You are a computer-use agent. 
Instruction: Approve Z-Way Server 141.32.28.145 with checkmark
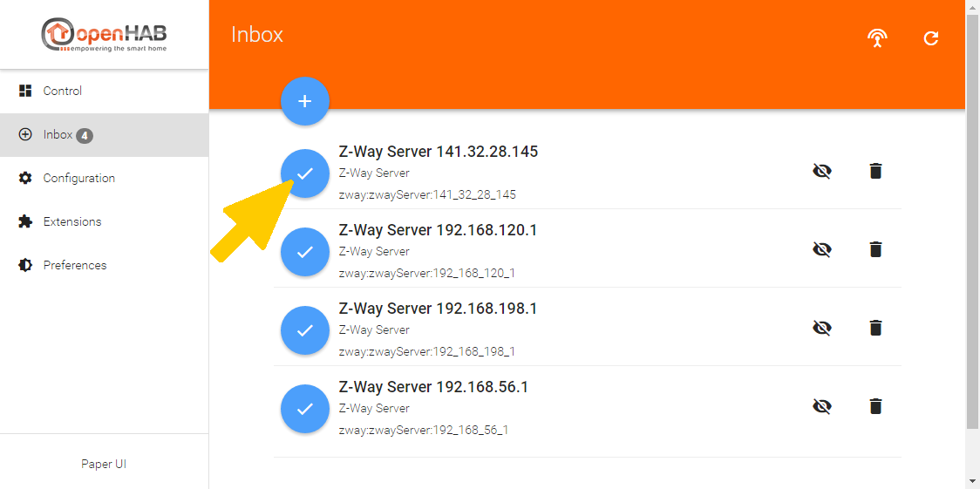pyautogui.click(x=304, y=173)
